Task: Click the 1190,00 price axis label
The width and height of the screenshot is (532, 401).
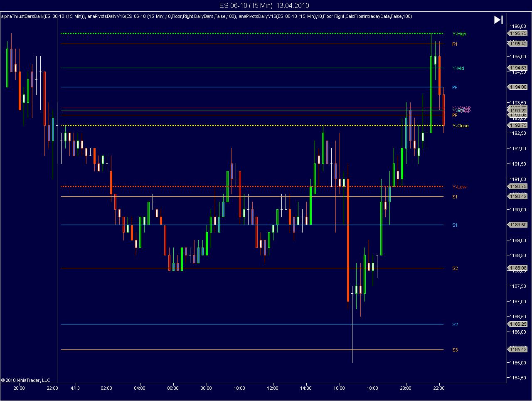Action: (x=518, y=210)
